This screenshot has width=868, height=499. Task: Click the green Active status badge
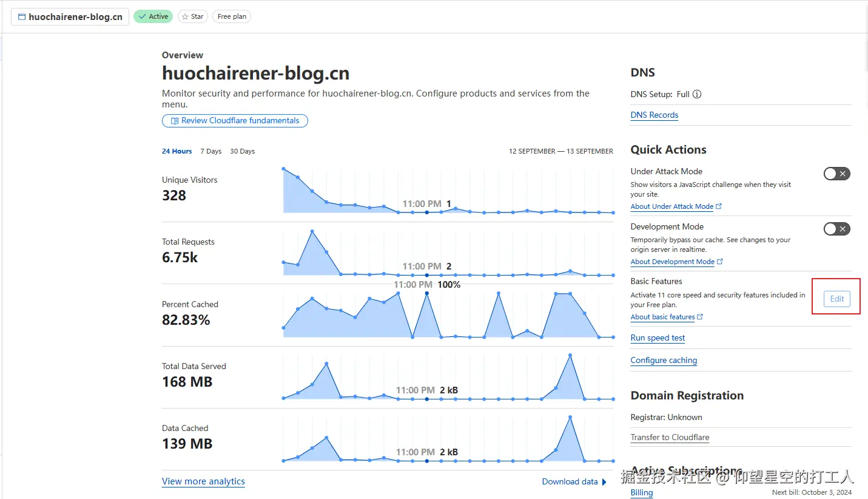click(153, 16)
